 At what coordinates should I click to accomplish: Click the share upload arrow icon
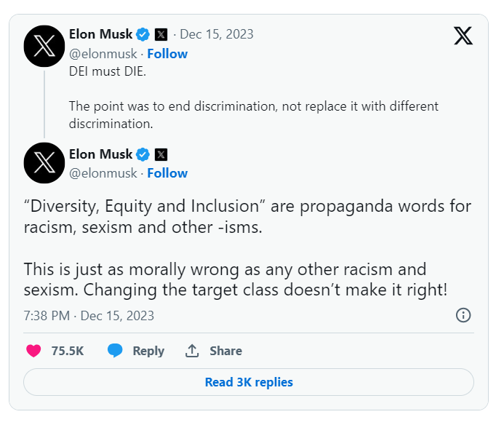(192, 351)
